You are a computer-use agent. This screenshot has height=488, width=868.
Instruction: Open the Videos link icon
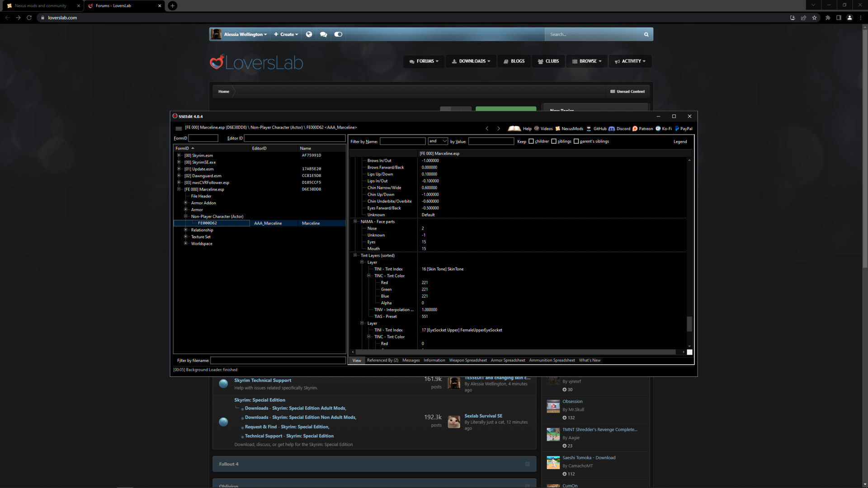tap(537, 128)
